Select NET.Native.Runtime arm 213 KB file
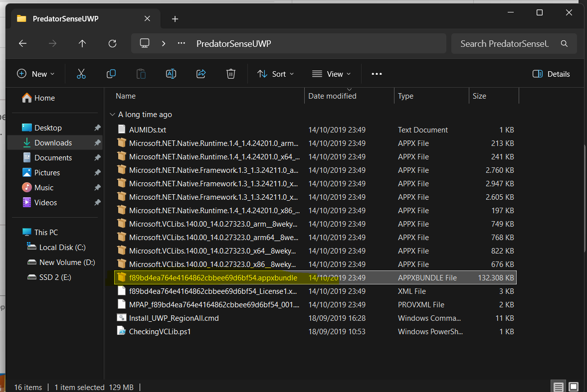 (x=315, y=143)
